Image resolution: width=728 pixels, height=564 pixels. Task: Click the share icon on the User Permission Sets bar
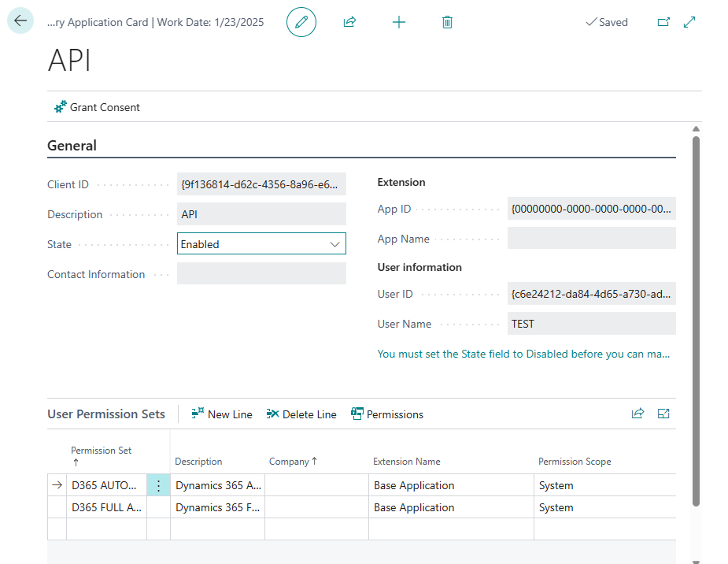click(637, 414)
